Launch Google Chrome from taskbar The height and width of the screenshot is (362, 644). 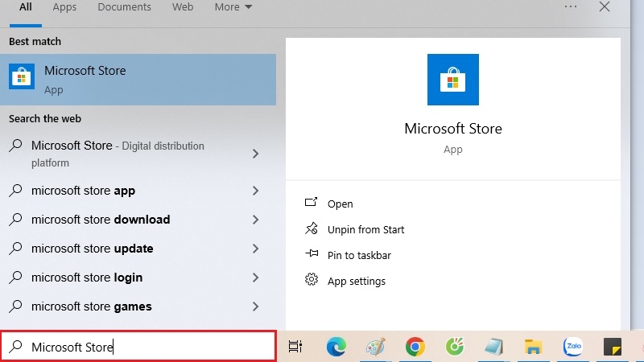tap(415, 347)
